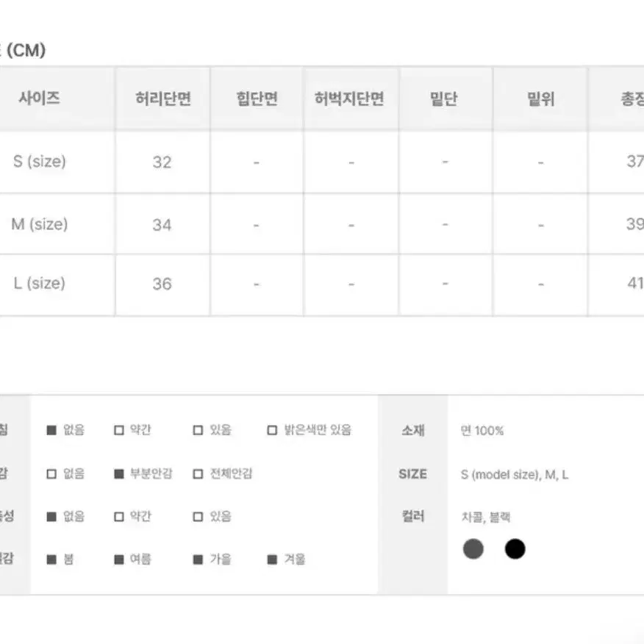Select the L (size) row label

pyautogui.click(x=40, y=283)
